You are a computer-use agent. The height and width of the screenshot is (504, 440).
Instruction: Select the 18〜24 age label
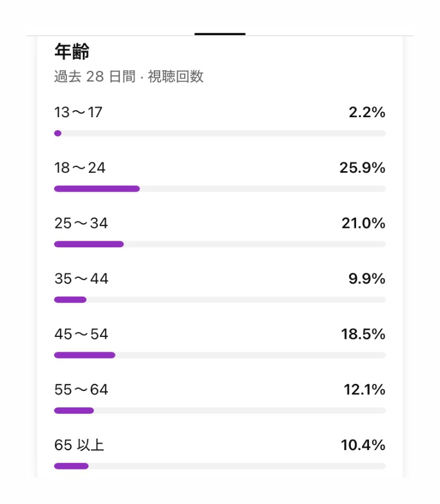pyautogui.click(x=80, y=168)
